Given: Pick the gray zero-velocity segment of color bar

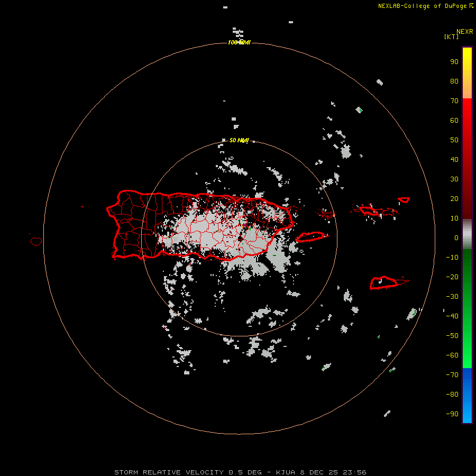Looking at the screenshot, I should [467, 234].
